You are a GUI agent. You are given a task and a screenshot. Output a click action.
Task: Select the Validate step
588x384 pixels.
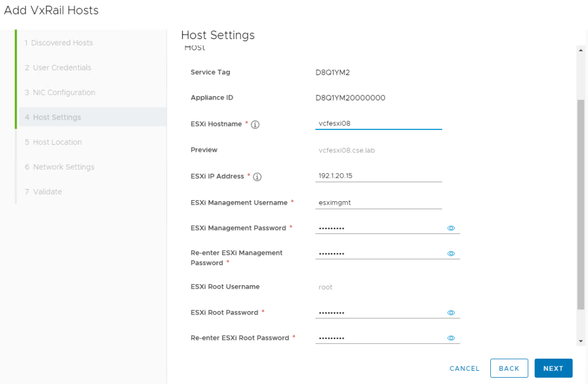[43, 191]
